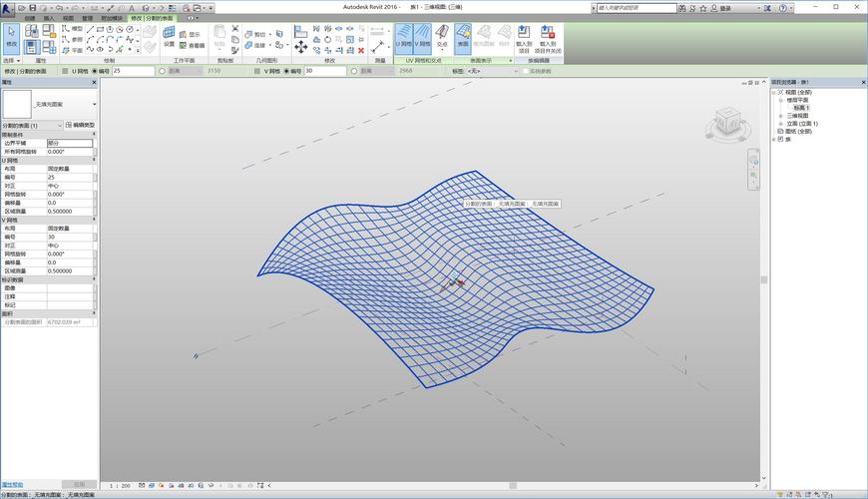This screenshot has height=499, width=868.
Task: Select the 交点 intersects tool
Action: pos(442,36)
